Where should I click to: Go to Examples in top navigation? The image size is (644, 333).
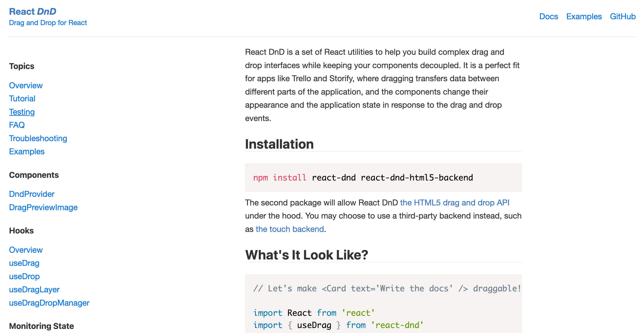[x=584, y=17]
